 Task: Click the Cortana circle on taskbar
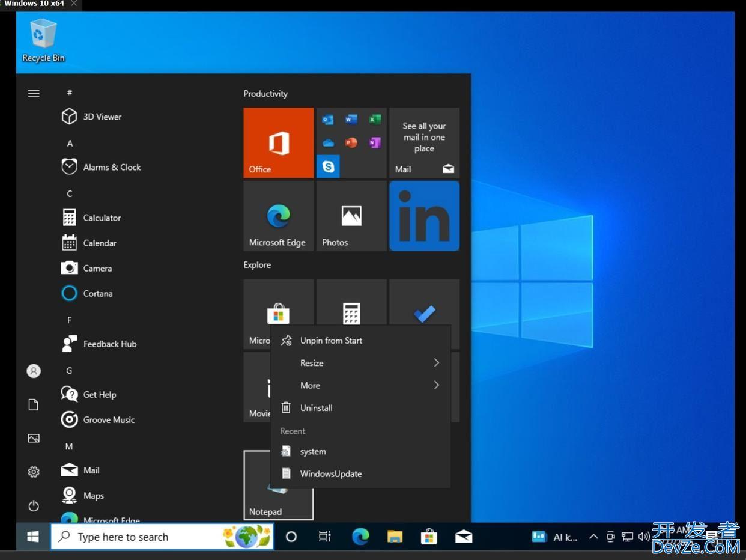point(291,537)
